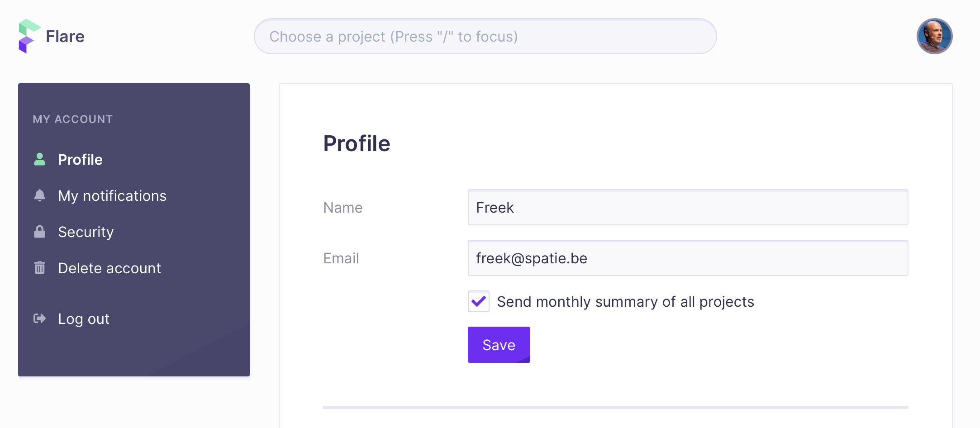Uncheck Send monthly summary checkbox

point(479,301)
